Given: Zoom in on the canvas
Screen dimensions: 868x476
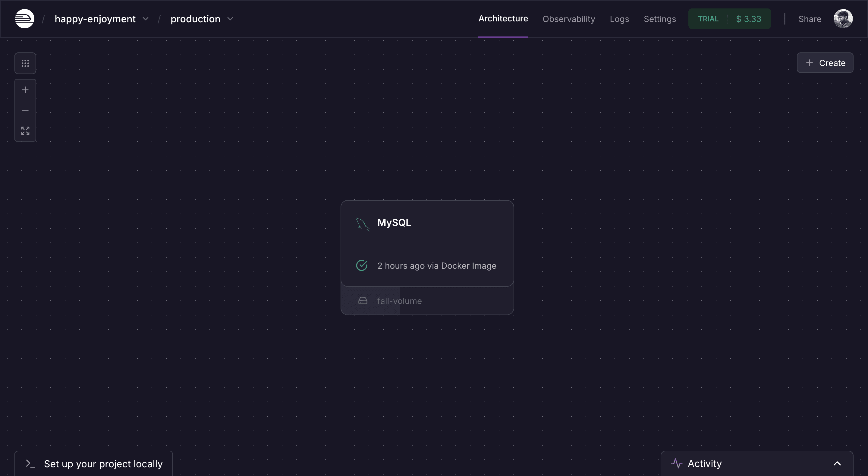Looking at the screenshot, I should (x=25, y=90).
